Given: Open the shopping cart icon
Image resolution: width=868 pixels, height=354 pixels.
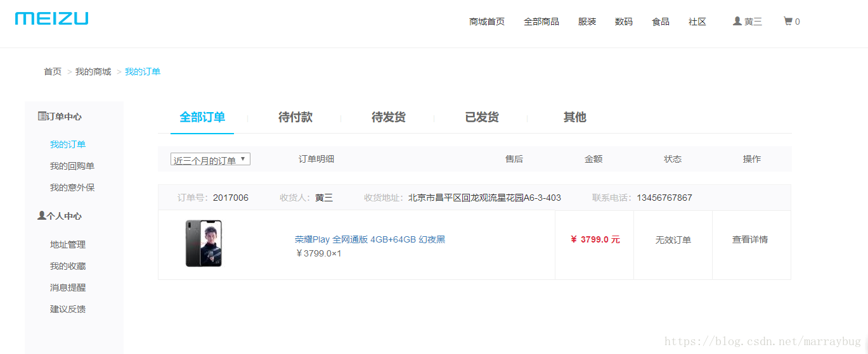Looking at the screenshot, I should click(788, 21).
